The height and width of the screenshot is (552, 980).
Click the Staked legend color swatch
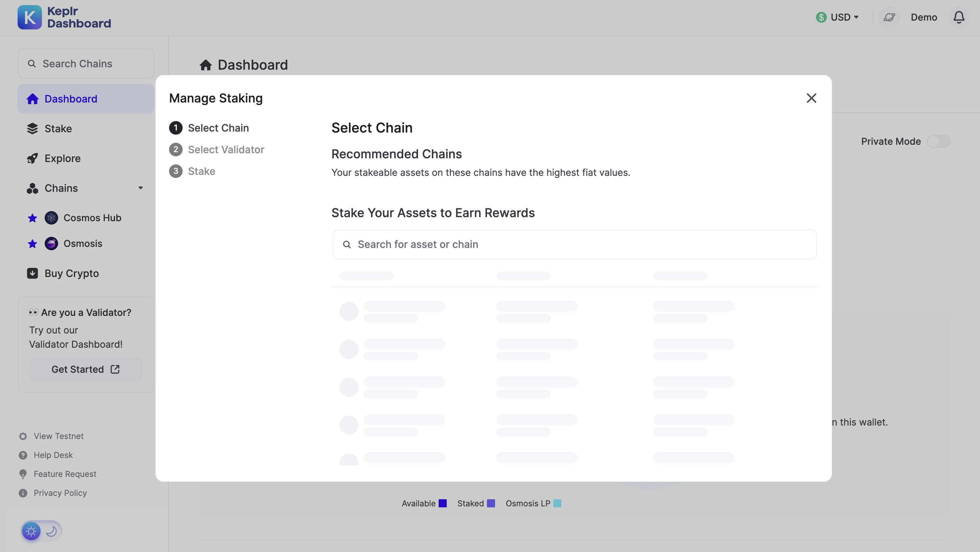click(491, 503)
